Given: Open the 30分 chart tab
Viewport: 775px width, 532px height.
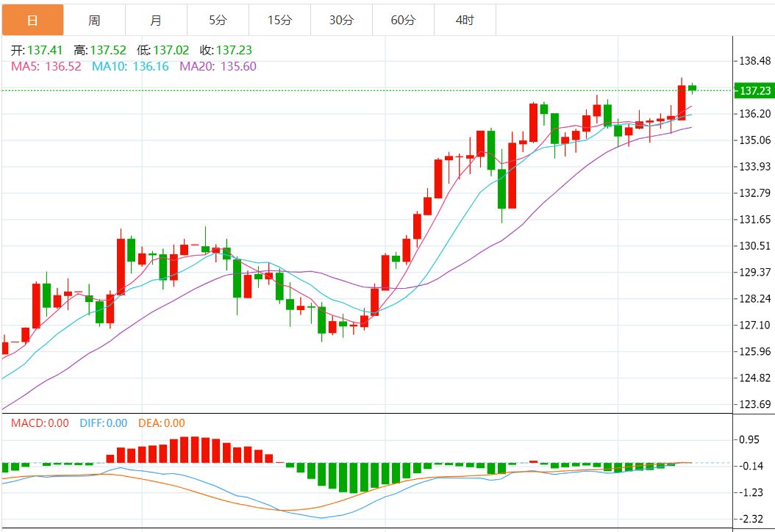Looking at the screenshot, I should [341, 21].
